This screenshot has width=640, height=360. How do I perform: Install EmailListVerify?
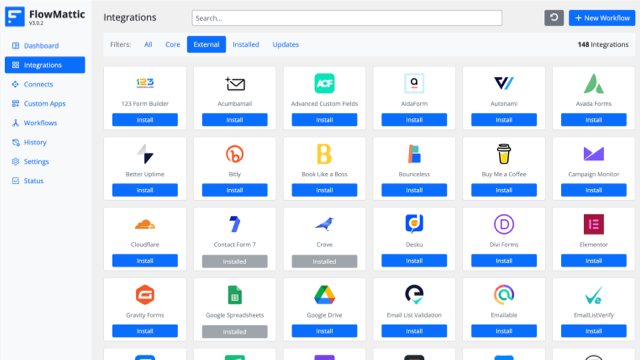593,331
